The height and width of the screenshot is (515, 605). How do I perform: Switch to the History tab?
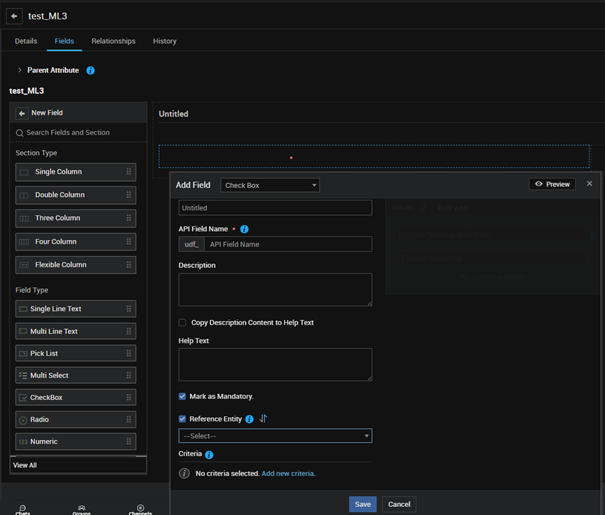tap(164, 41)
